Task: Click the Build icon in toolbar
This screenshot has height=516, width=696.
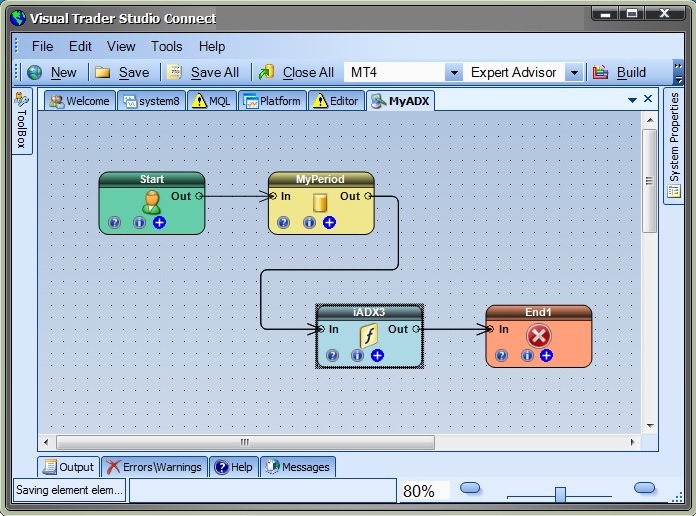Action: [x=600, y=72]
